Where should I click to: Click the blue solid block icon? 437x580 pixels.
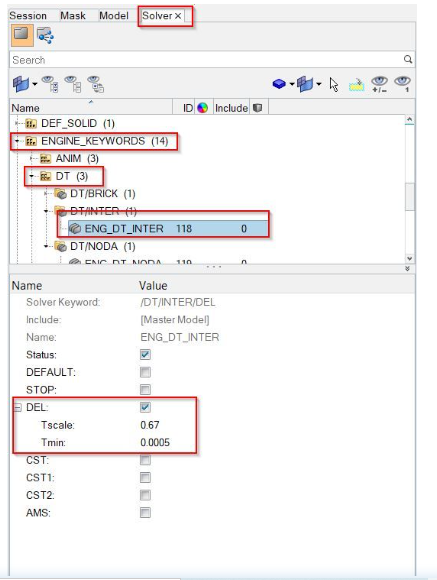tap(279, 84)
